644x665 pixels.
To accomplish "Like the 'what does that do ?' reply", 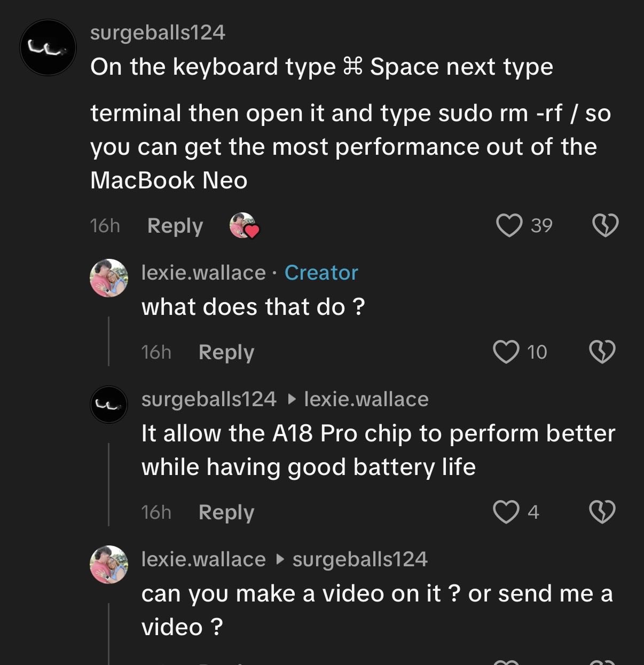I will [x=506, y=352].
